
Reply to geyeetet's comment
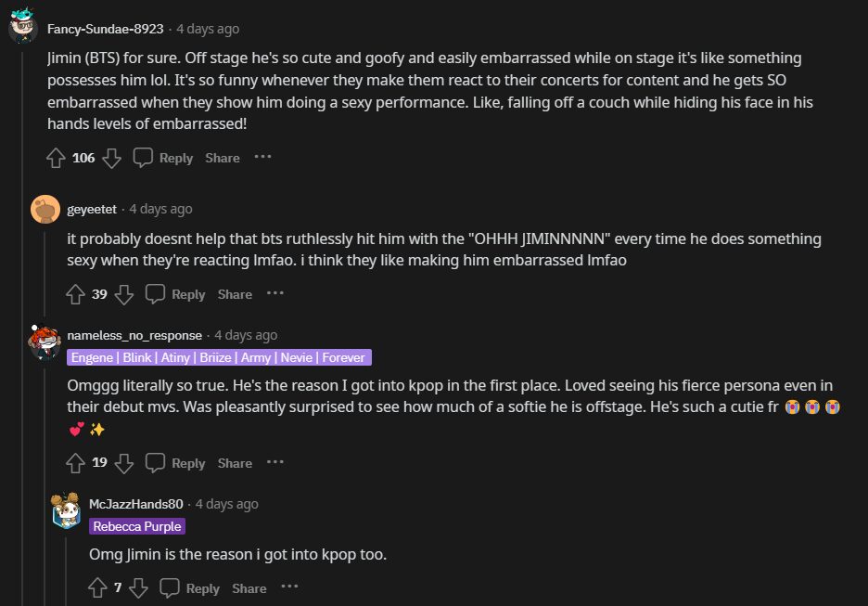point(176,294)
